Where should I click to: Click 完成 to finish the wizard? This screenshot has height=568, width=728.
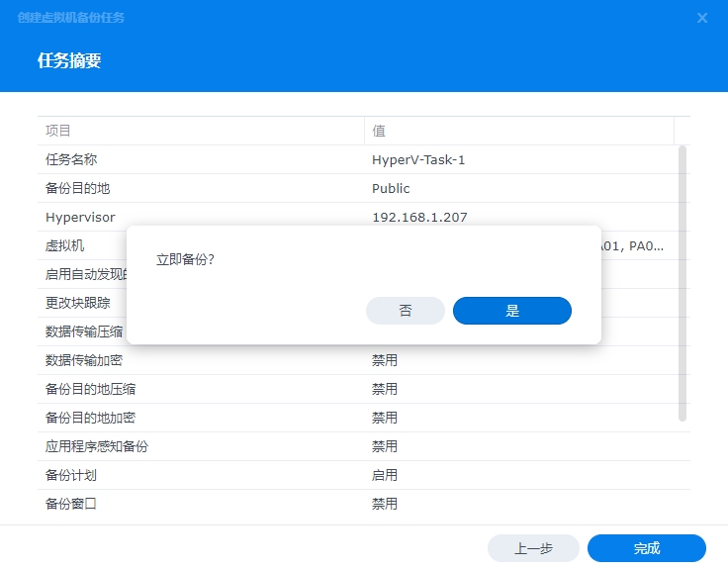pyautogui.click(x=646, y=548)
